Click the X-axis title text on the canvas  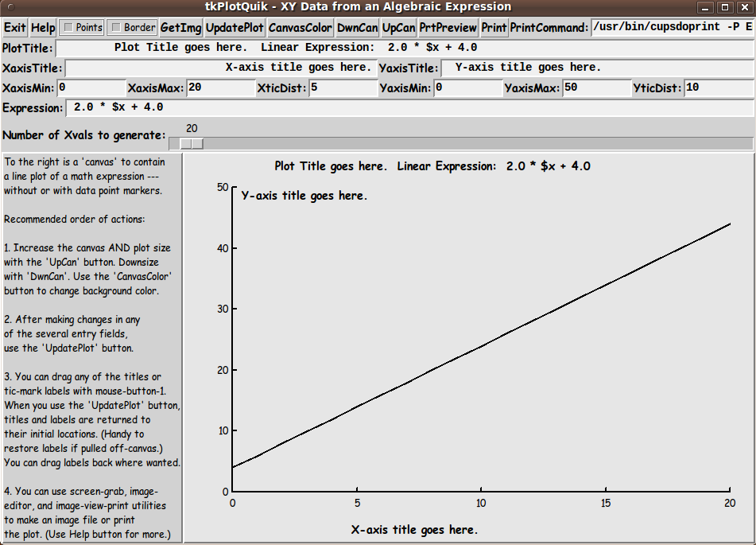pos(414,530)
